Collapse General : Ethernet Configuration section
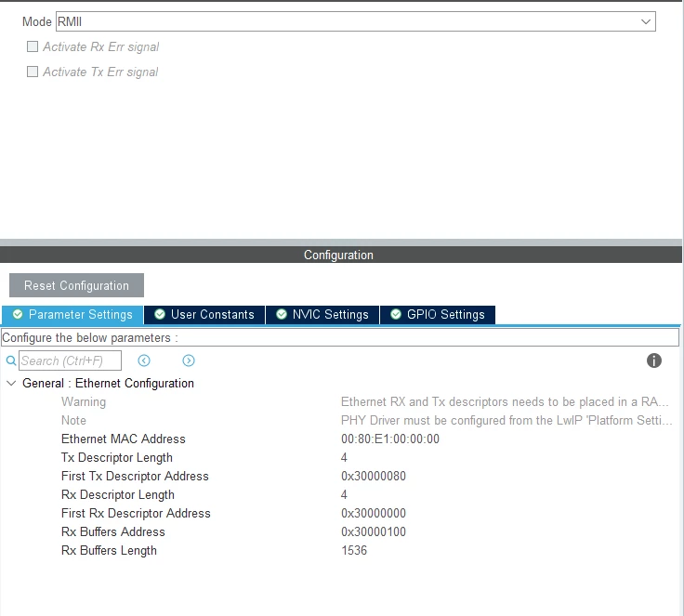 (11, 383)
